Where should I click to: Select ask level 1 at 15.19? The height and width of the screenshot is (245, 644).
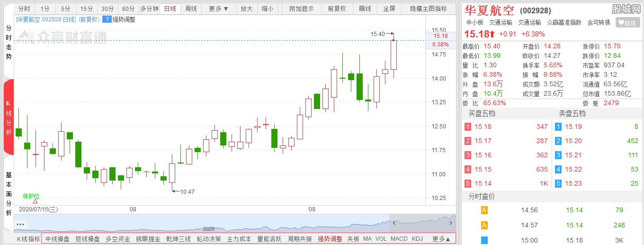[x=597, y=127]
